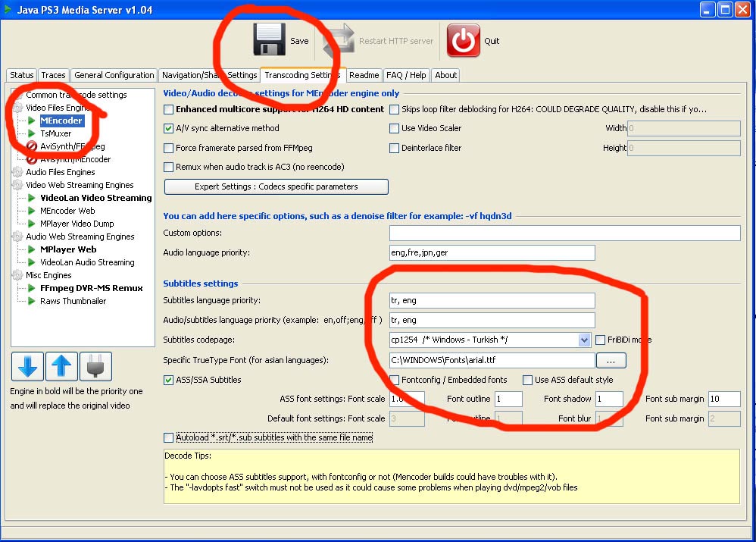Click gear icon beside Audio Files Engines
756x542 pixels.
point(18,172)
